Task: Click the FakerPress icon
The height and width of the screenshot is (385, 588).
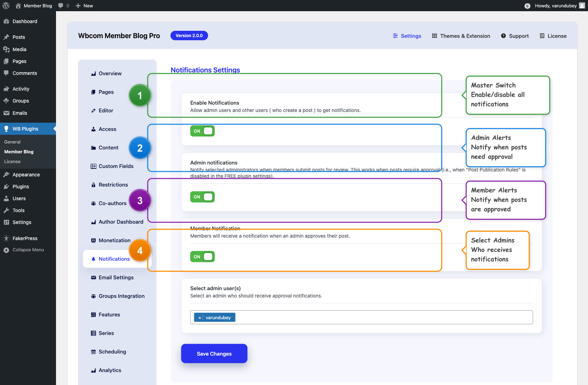Action: (x=6, y=238)
